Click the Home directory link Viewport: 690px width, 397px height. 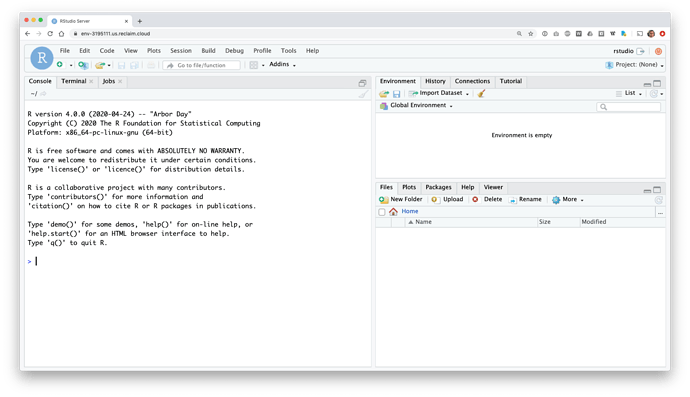[x=410, y=211]
